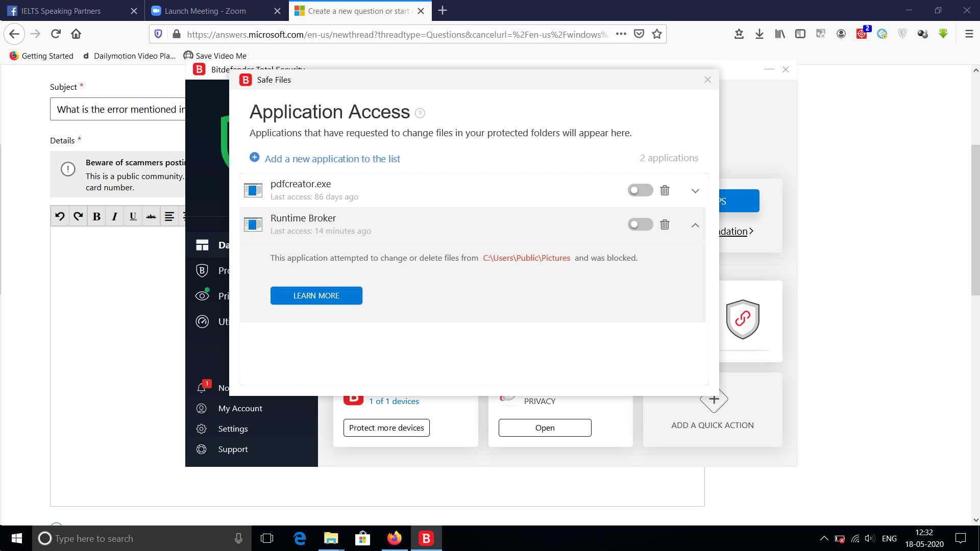
Task: Close the Safe Files dialog
Action: click(x=707, y=80)
